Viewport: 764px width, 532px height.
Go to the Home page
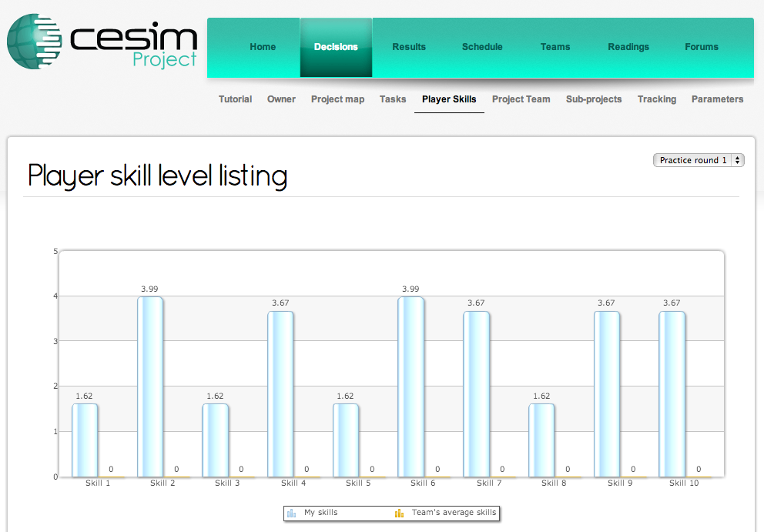tap(263, 47)
